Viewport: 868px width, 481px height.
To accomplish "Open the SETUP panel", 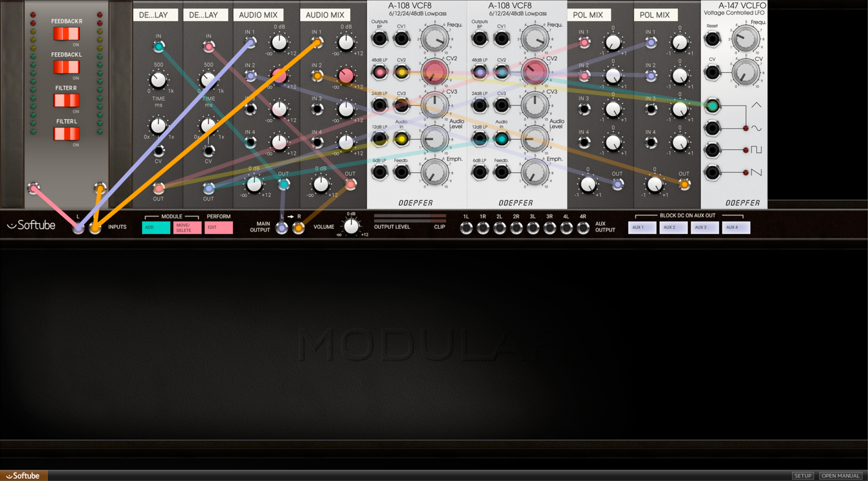I will (x=803, y=476).
